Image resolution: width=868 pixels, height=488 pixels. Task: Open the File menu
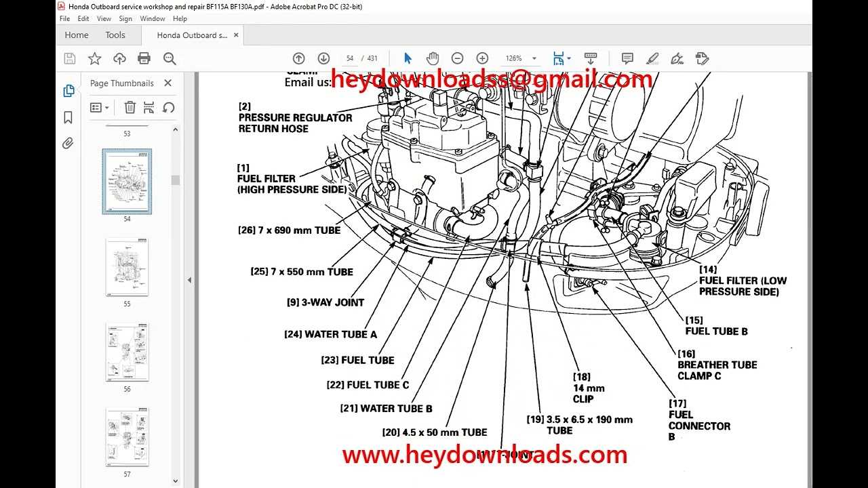click(65, 19)
